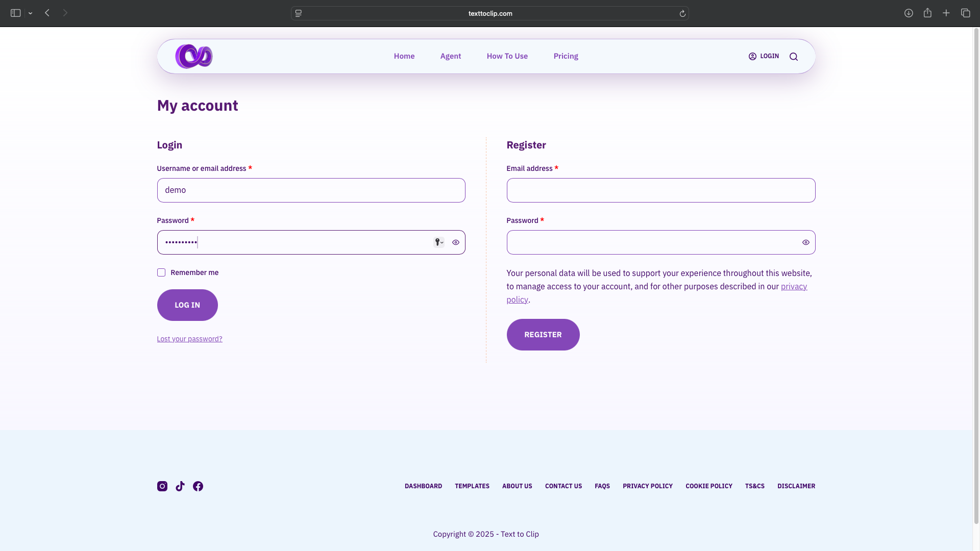This screenshot has width=980, height=551.
Task: Expand the password autofill key dropdown
Action: [439, 242]
